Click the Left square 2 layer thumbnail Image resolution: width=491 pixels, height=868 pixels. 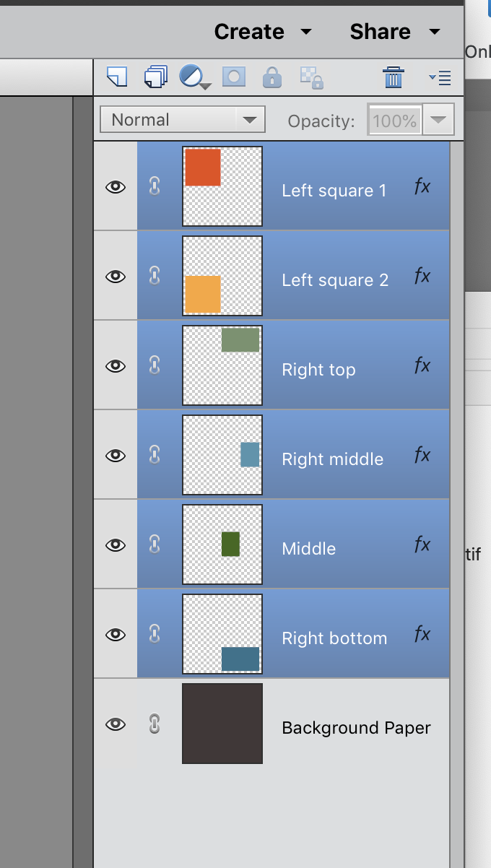222,277
